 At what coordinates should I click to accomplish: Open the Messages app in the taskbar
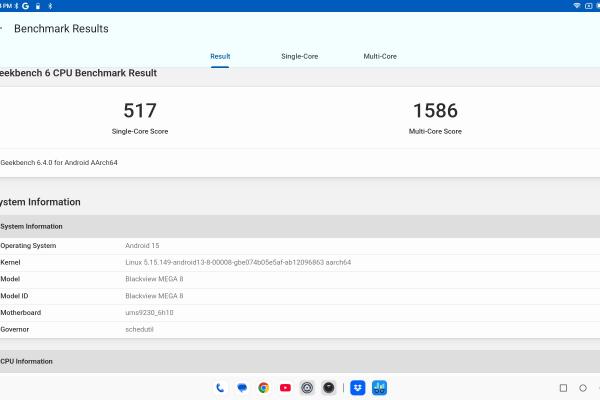pos(242,388)
